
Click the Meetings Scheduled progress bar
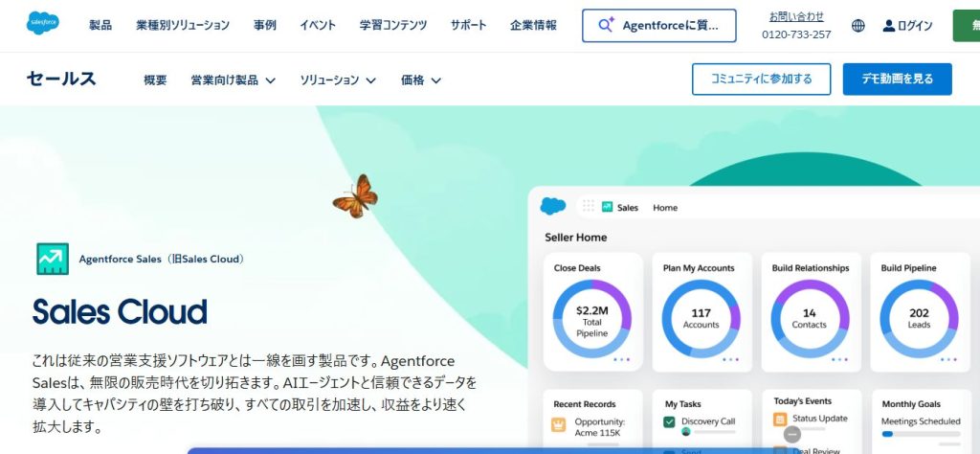921,434
